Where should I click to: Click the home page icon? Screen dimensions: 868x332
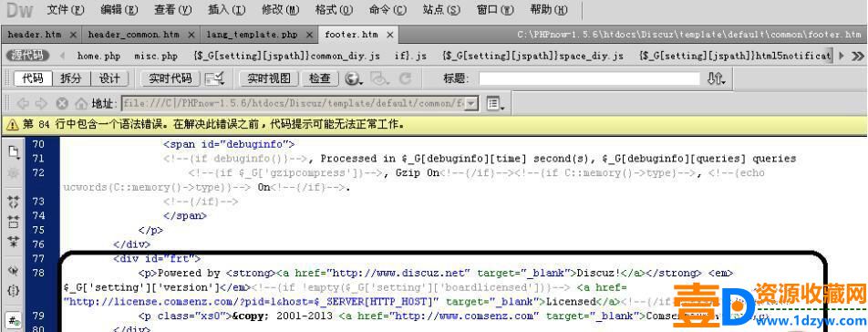(81, 103)
